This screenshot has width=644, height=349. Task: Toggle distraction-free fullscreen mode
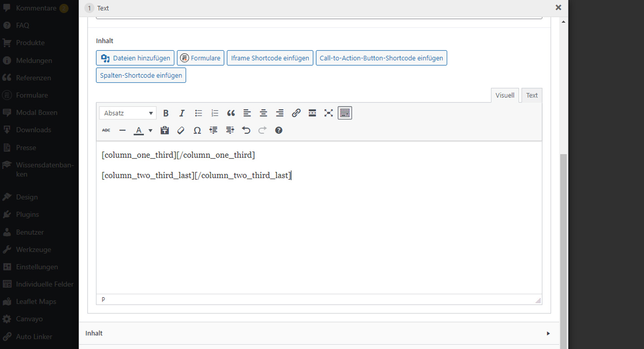point(329,113)
